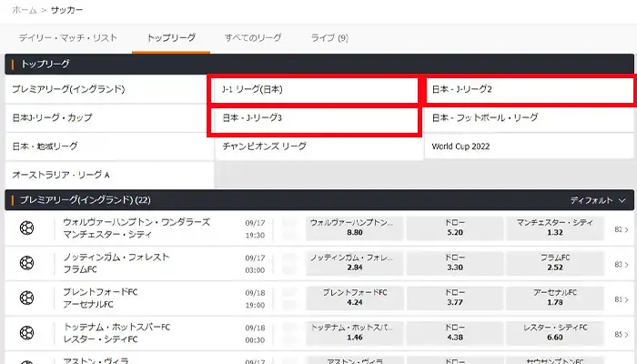Open オーストラリア・リーグ A league
This screenshot has height=364, width=637.
109,175
